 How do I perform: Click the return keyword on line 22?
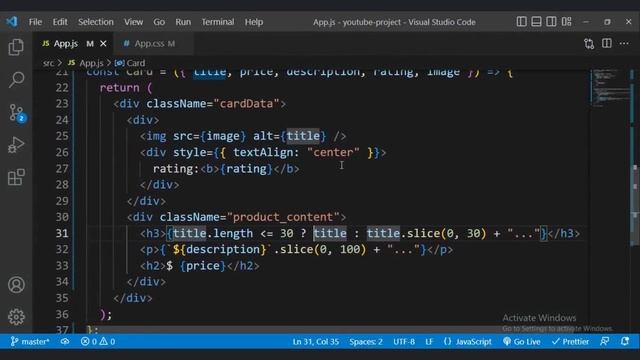pos(119,88)
